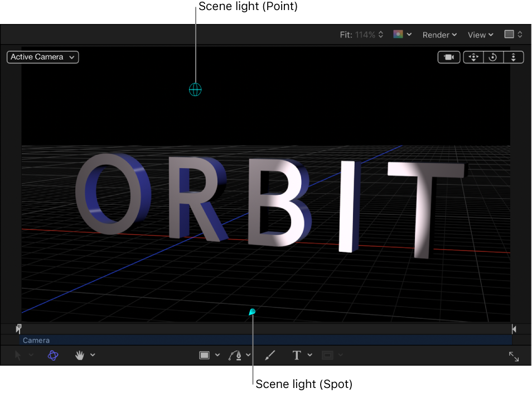Open the color channels display menu
The height and width of the screenshot is (393, 532).
402,34
